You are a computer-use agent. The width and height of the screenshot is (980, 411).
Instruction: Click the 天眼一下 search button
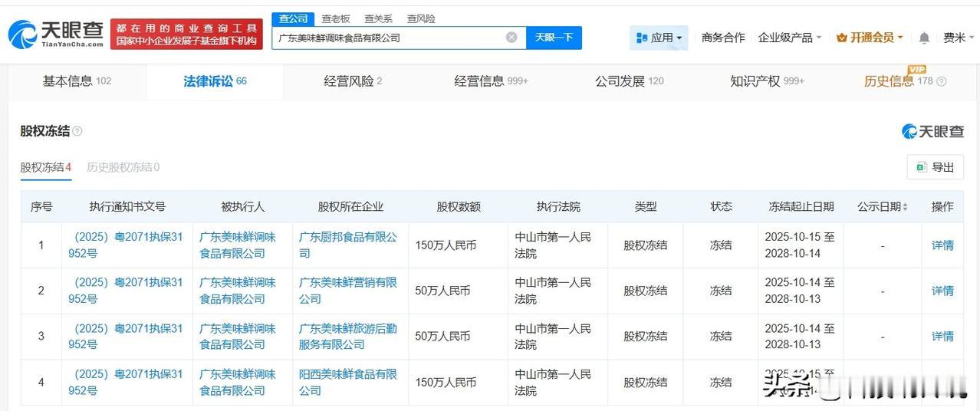[554, 38]
